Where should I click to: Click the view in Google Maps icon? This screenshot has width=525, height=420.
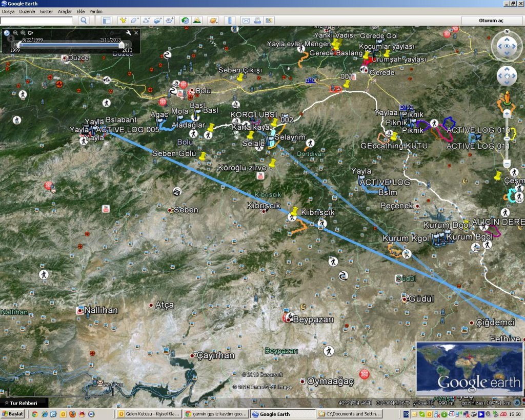(x=269, y=21)
